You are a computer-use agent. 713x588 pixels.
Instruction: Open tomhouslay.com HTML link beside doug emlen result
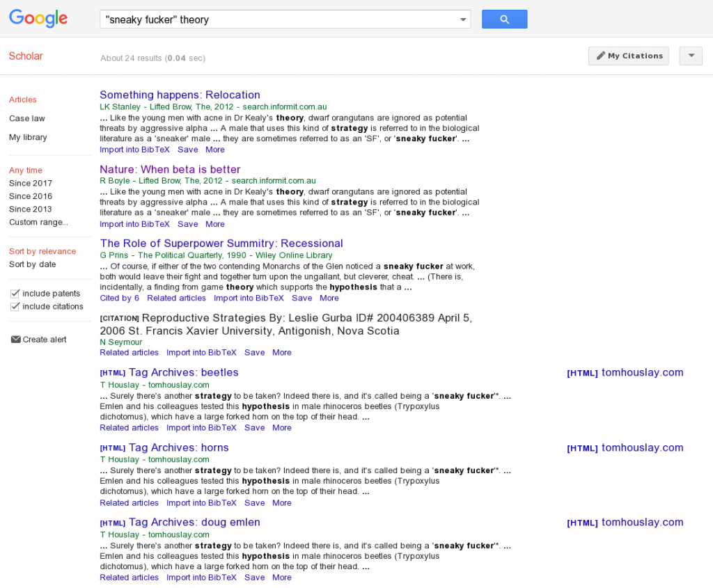[625, 523]
